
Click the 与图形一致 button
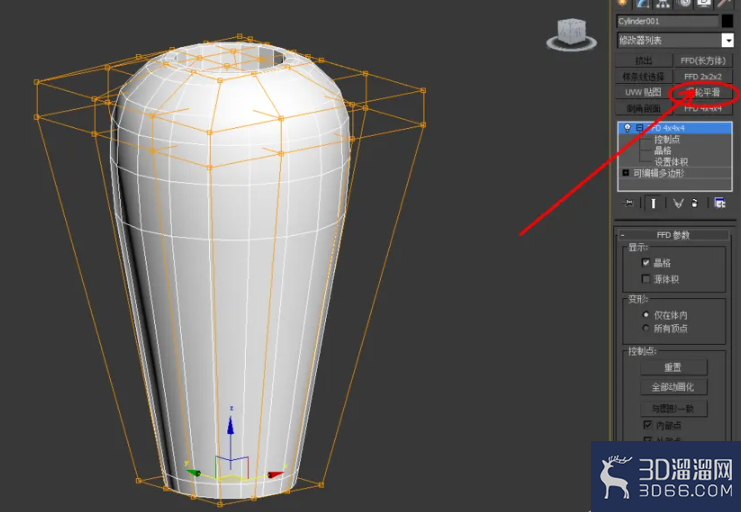click(673, 408)
